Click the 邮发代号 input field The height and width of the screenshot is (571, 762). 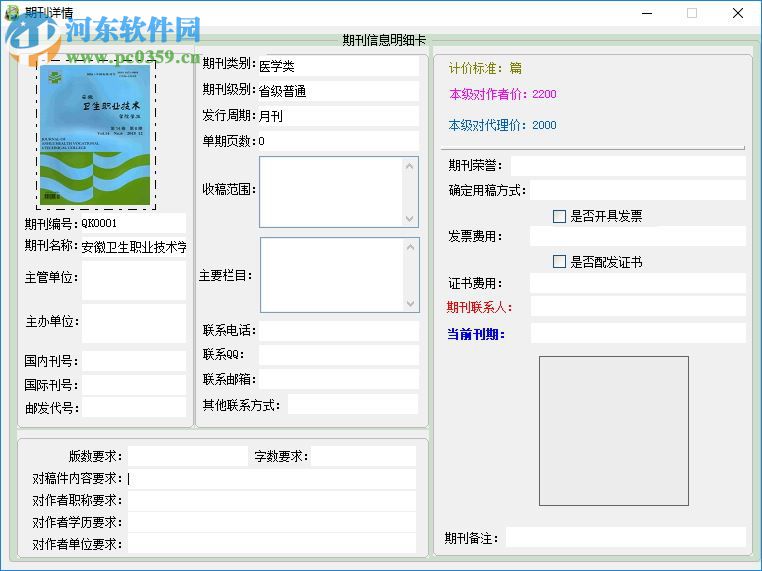134,407
